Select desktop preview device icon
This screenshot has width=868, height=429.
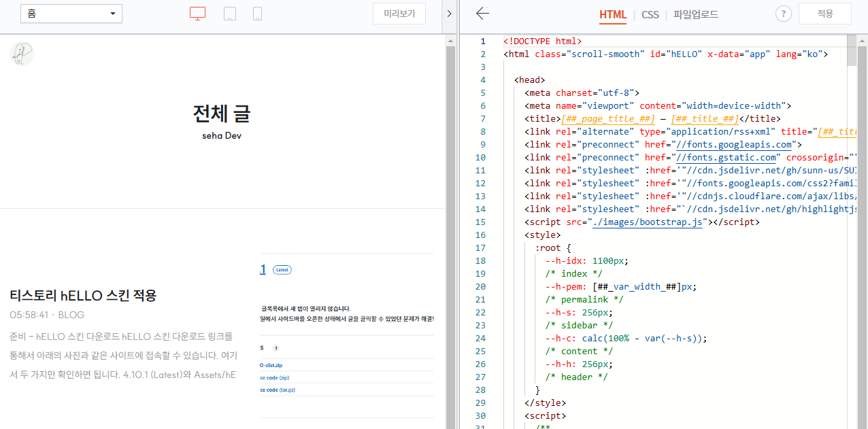pos(197,14)
